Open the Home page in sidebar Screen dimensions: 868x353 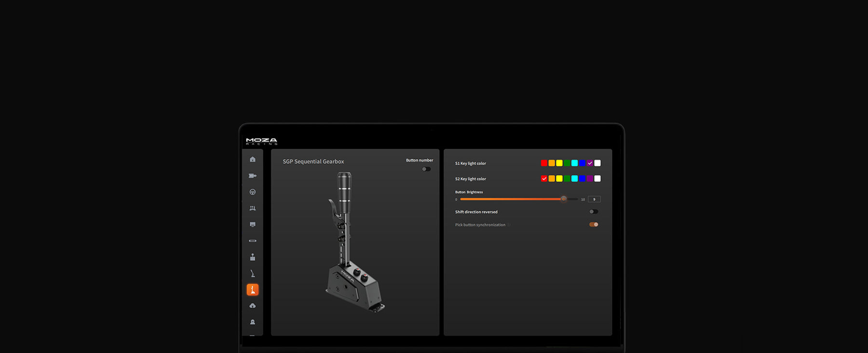252,159
